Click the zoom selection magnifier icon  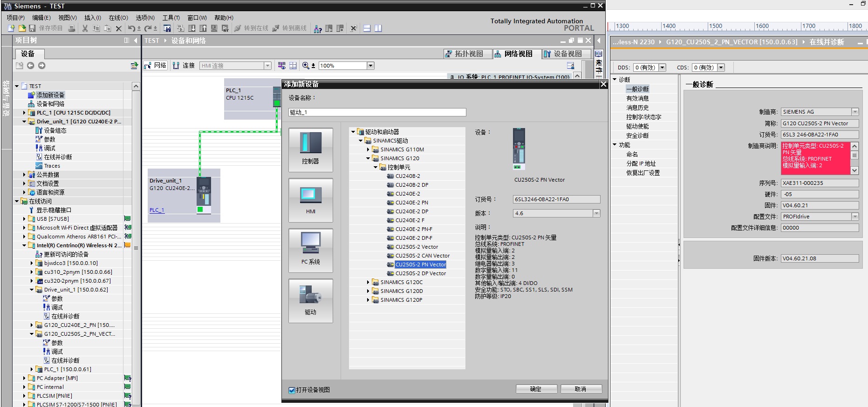[x=306, y=66]
